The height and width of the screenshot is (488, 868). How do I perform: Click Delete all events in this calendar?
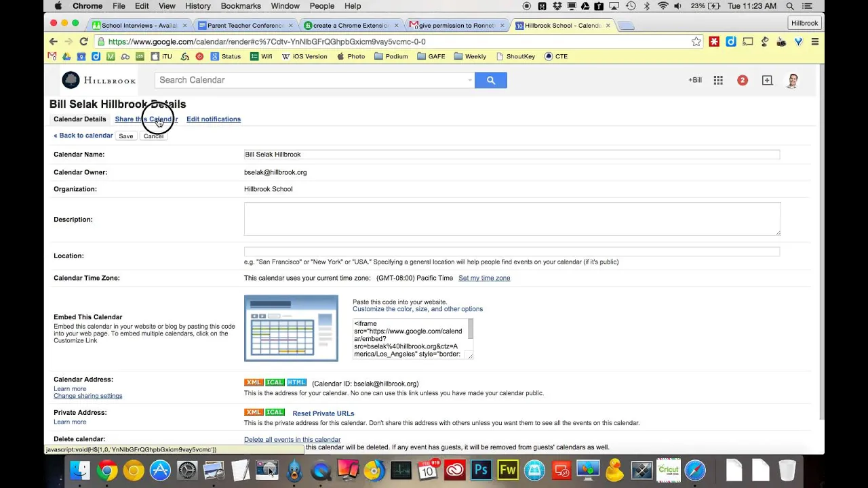tap(292, 440)
